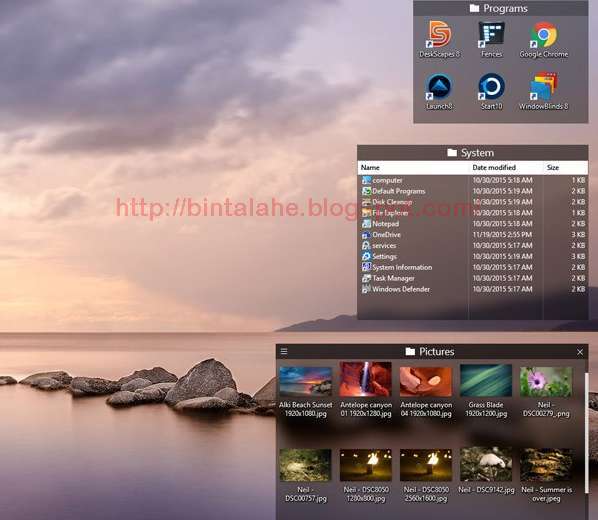
Task: Click OneDrive's date 11/19/2015 2:55 PM
Action: (502, 235)
